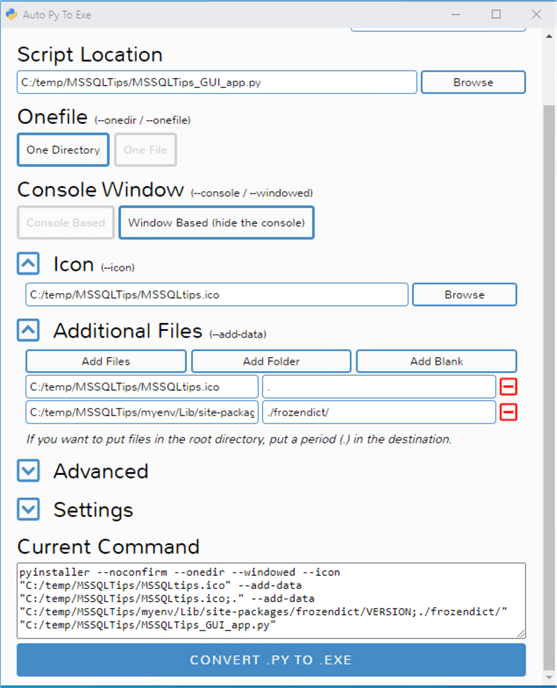Expand the Settings section
The image size is (557, 688).
click(x=28, y=509)
